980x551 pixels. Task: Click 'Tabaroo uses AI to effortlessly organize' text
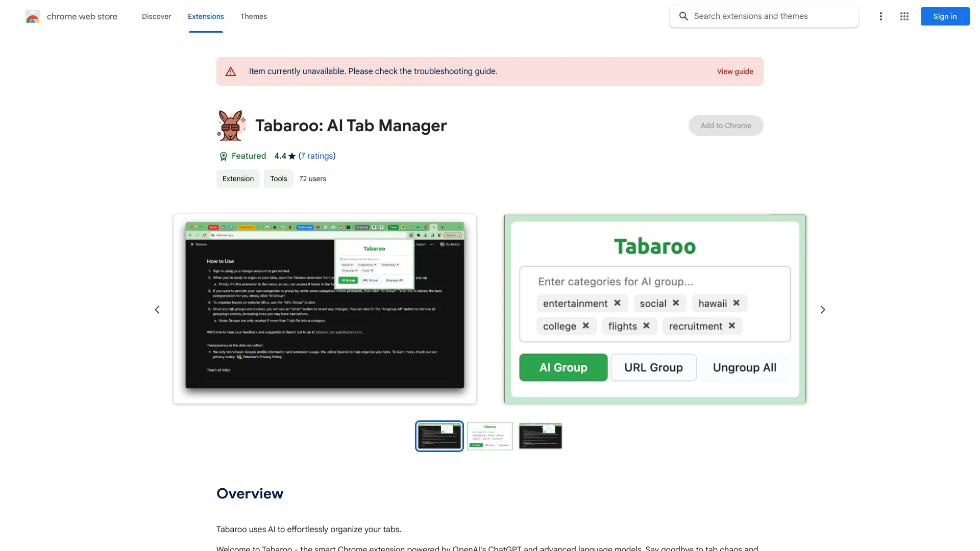(x=309, y=530)
